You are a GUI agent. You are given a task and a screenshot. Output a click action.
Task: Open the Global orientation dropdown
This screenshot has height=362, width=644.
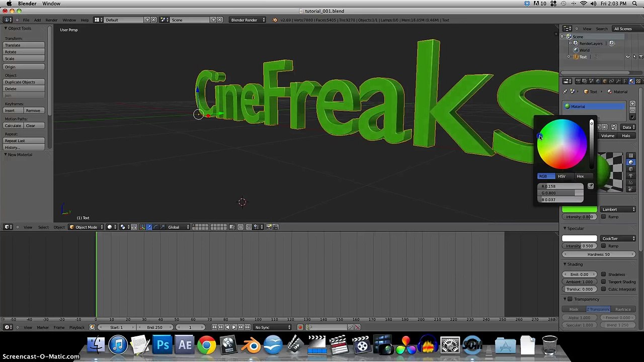[178, 227]
